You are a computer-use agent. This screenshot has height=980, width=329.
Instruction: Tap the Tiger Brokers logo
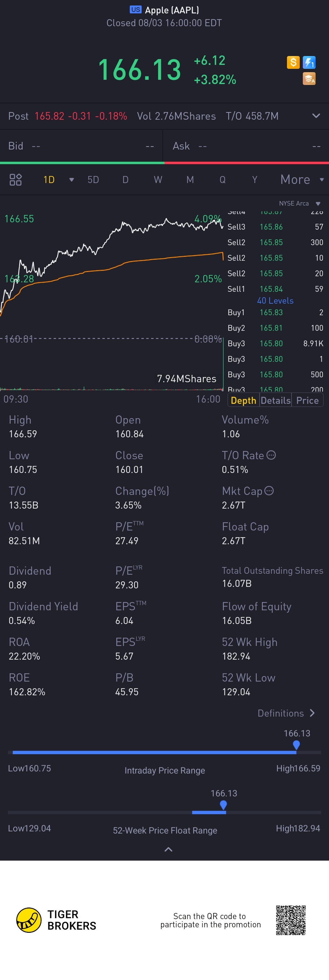(29, 920)
